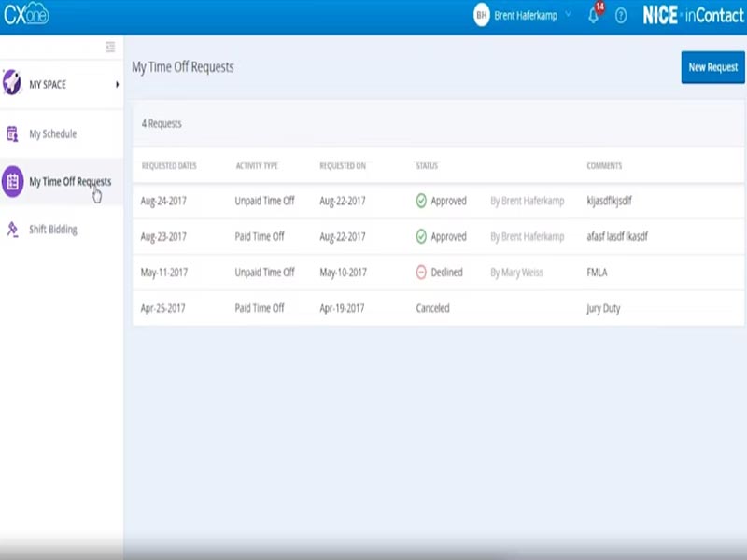Open the notifications bell icon
Viewport: 747px width, 560px height.
click(x=593, y=16)
